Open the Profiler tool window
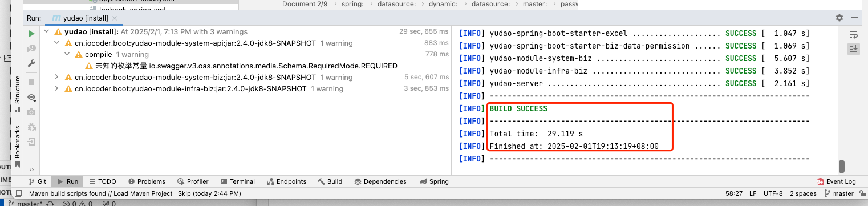868x206 pixels. click(193, 181)
